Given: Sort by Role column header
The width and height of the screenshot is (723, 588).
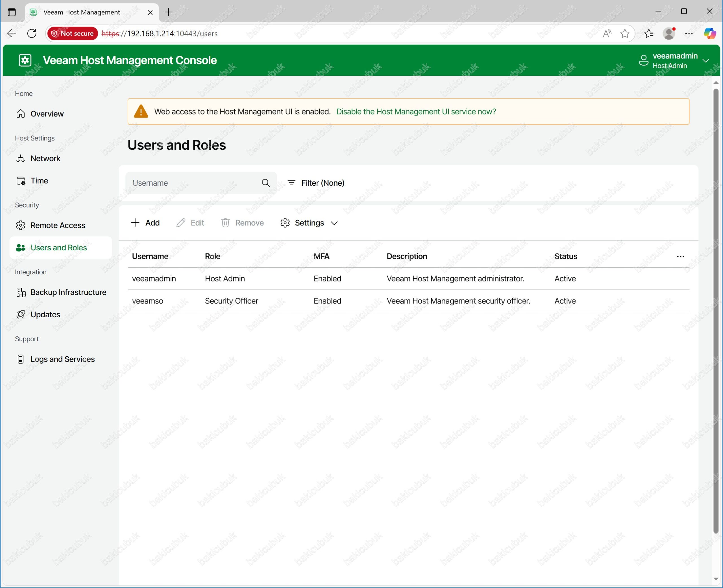Looking at the screenshot, I should click(x=213, y=256).
